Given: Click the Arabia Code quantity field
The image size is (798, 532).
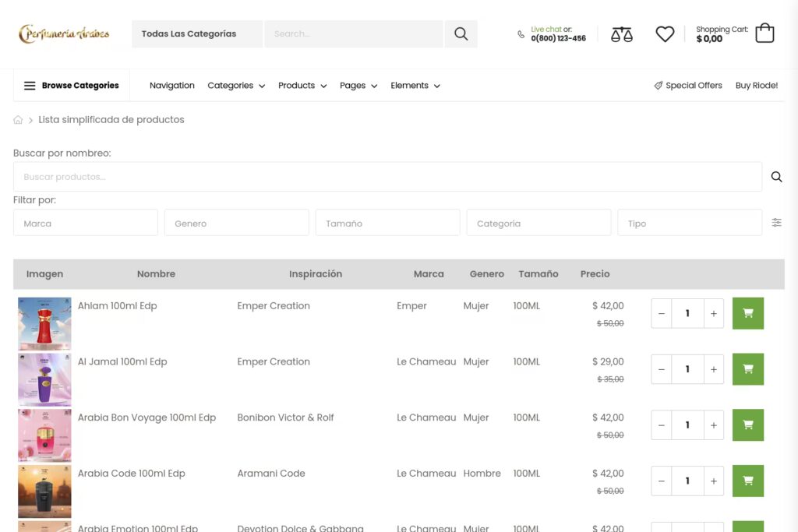Looking at the screenshot, I should point(687,481).
